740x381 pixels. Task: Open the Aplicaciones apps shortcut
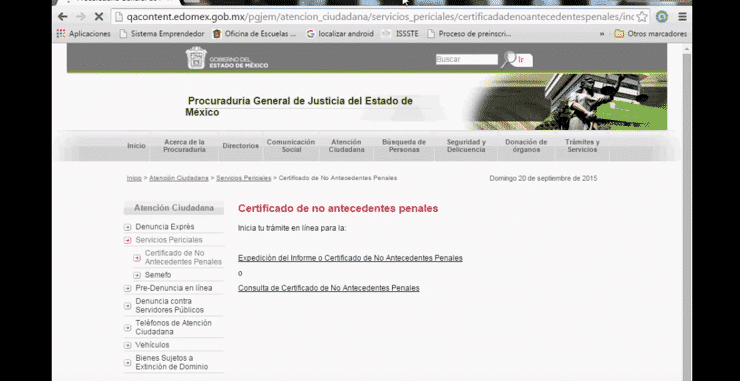tap(83, 34)
